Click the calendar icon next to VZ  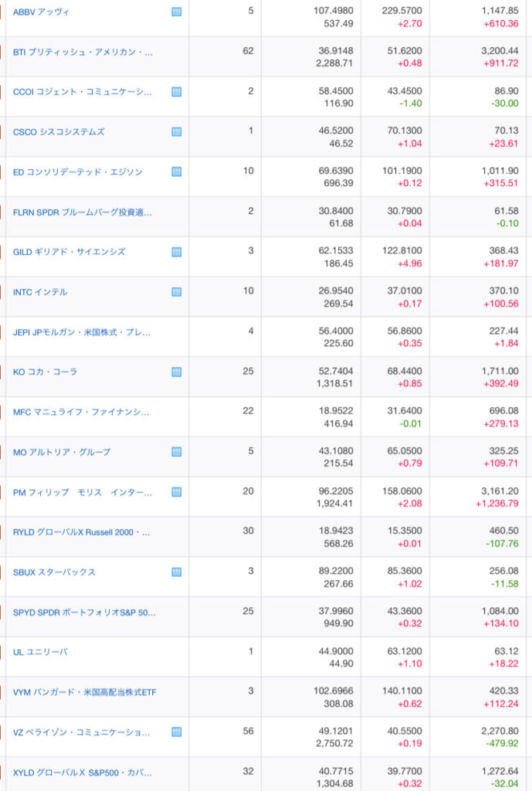tap(177, 732)
